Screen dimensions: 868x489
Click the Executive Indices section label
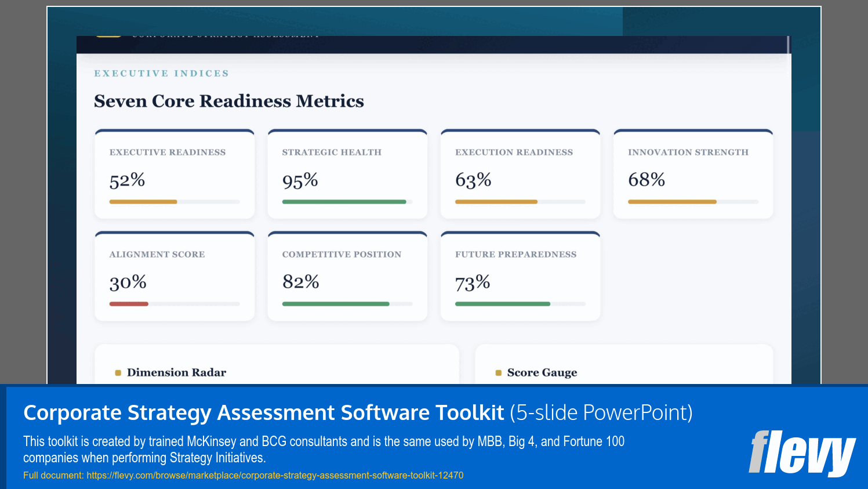tap(162, 74)
